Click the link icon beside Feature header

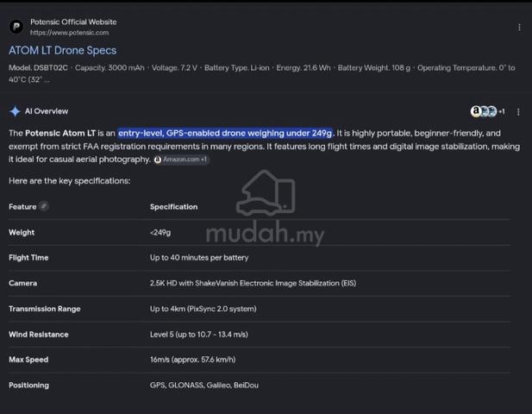pyautogui.click(x=44, y=206)
